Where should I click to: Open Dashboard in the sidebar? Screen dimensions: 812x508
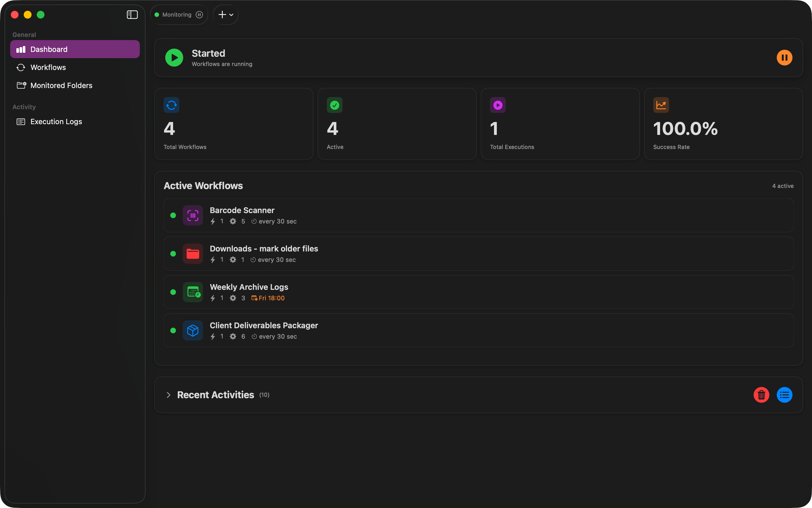[75, 49]
